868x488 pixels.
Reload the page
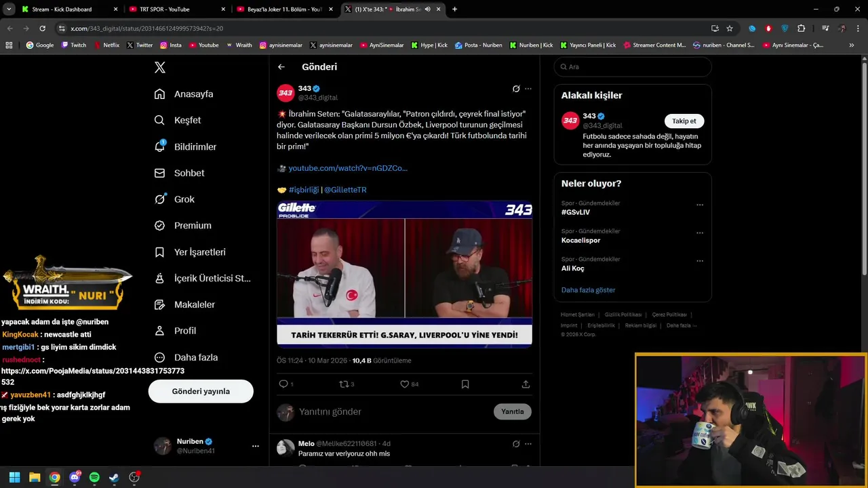[42, 28]
